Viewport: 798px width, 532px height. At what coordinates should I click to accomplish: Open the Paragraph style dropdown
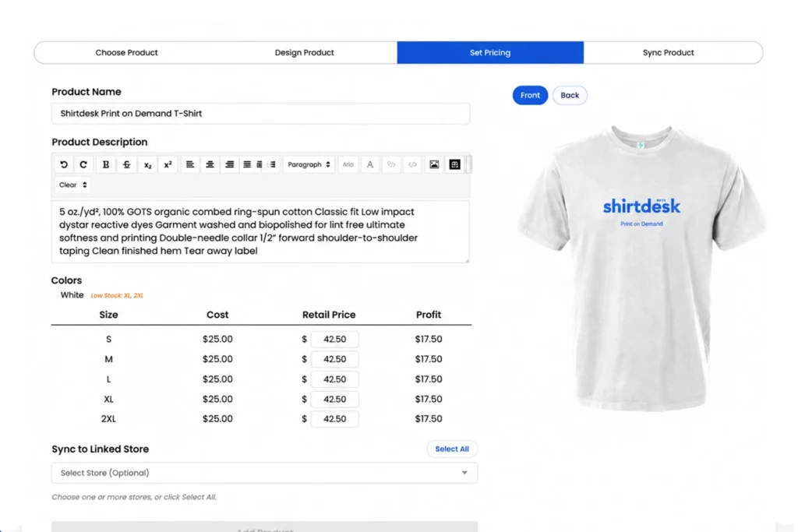point(309,164)
